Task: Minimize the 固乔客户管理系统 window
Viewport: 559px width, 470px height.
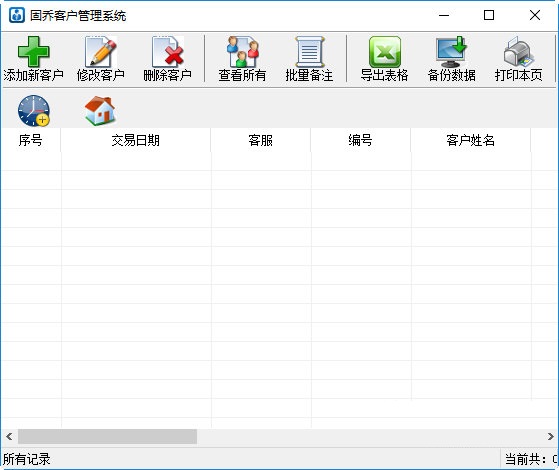Action: (444, 15)
